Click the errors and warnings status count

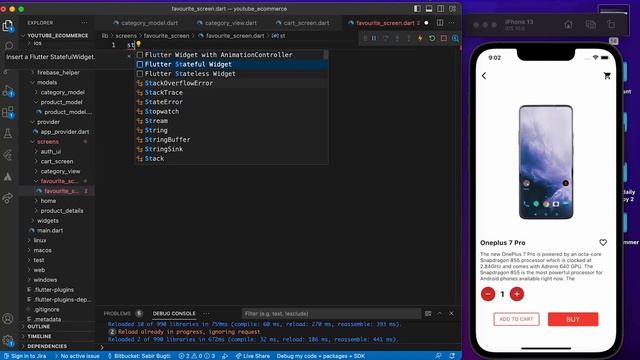(197, 356)
